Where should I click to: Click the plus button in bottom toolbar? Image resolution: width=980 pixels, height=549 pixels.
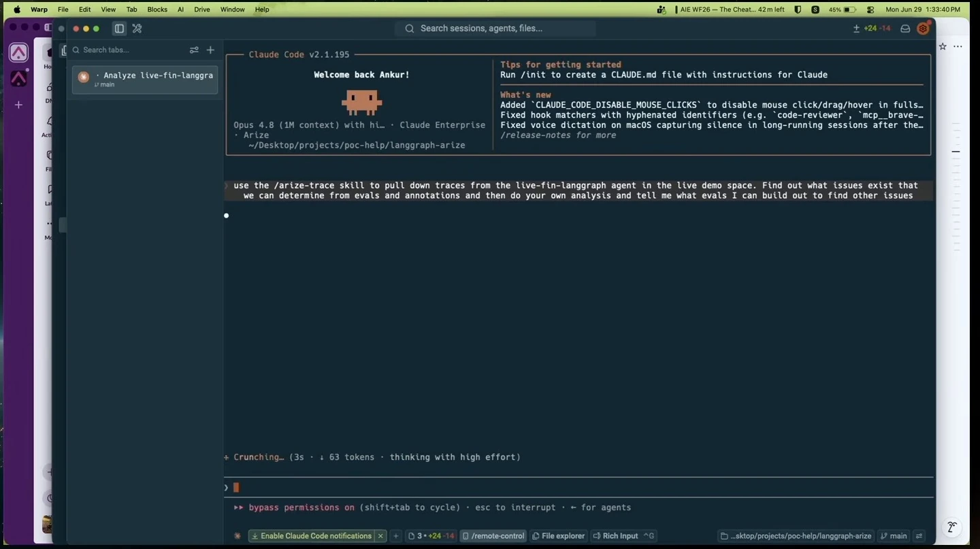pos(395,536)
